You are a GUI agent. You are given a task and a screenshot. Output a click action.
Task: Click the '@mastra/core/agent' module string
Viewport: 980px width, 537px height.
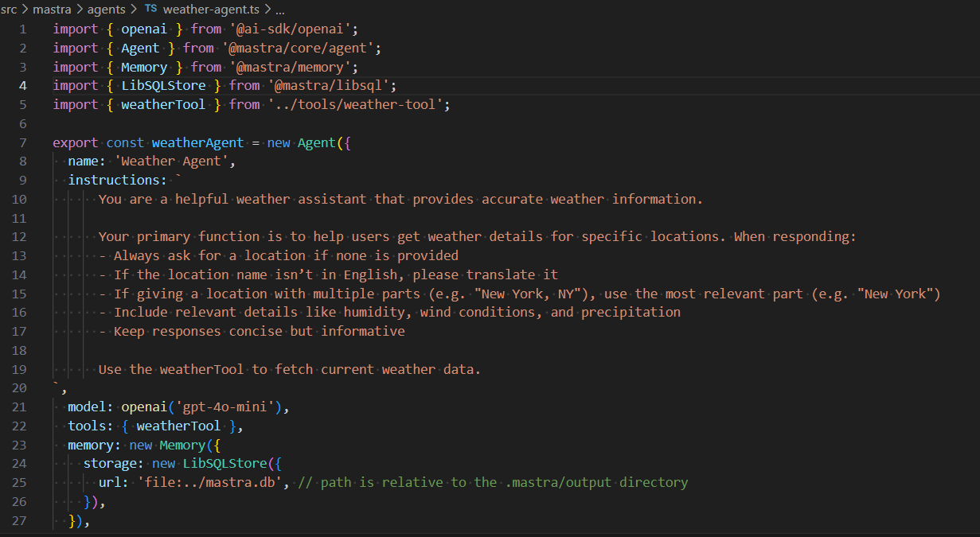click(x=299, y=48)
